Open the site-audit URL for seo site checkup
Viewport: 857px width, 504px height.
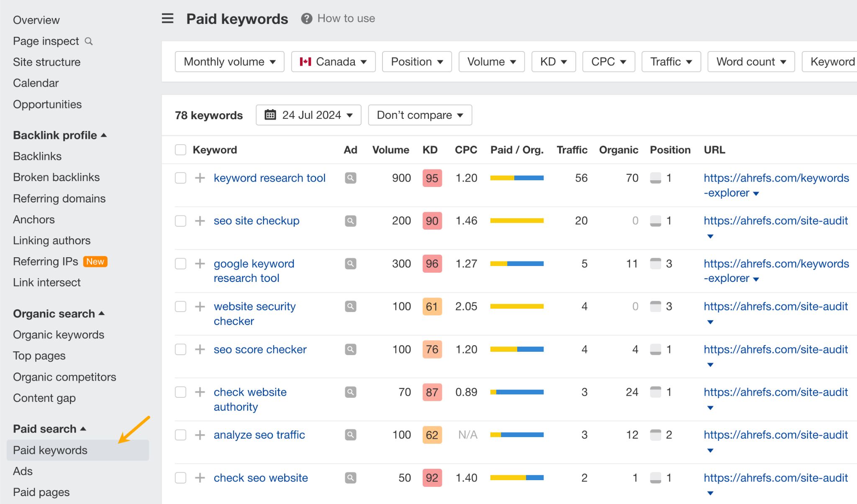pyautogui.click(x=775, y=220)
